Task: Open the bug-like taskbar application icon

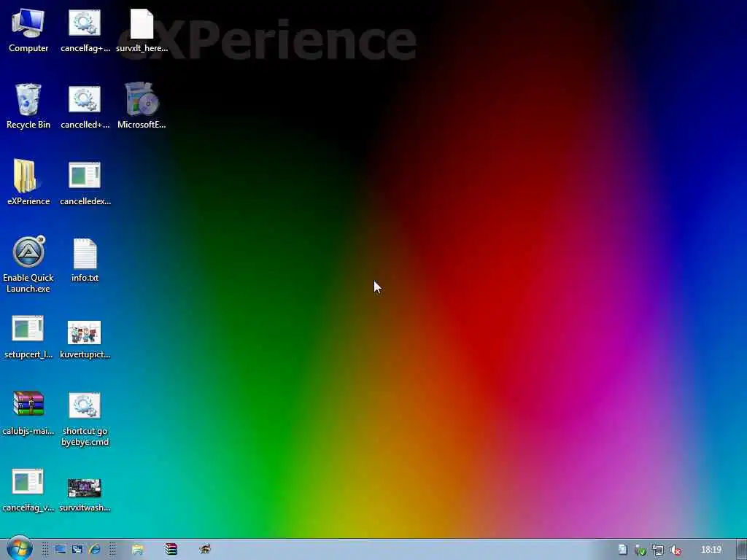Action: pyautogui.click(x=205, y=550)
